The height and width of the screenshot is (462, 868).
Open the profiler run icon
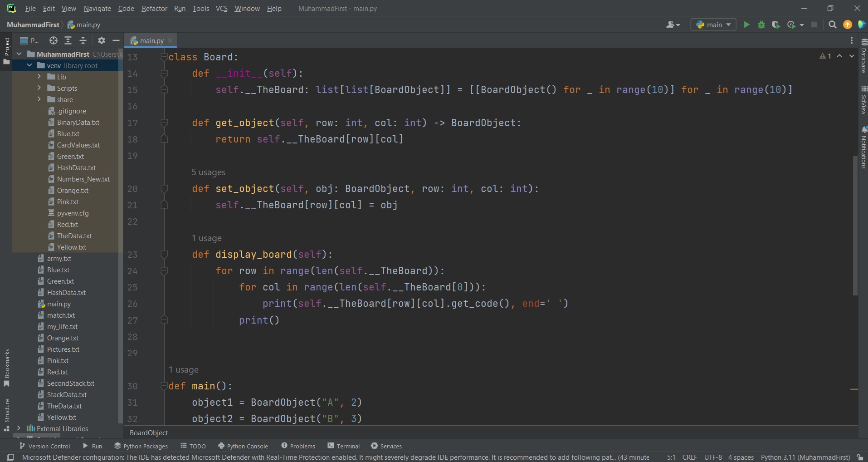click(x=792, y=25)
